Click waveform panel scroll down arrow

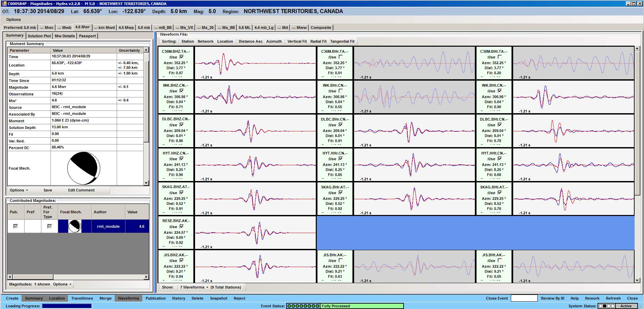click(x=637, y=280)
